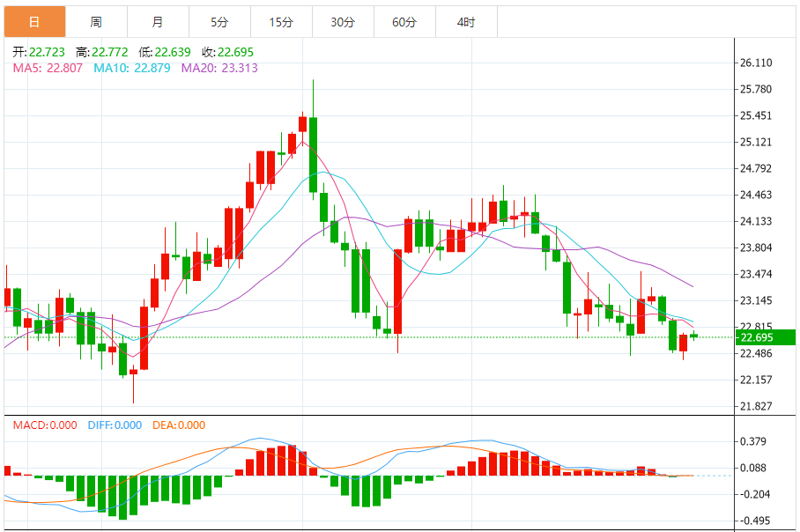Click the 0.088 MACD axis label
The image size is (800, 532).
click(753, 469)
